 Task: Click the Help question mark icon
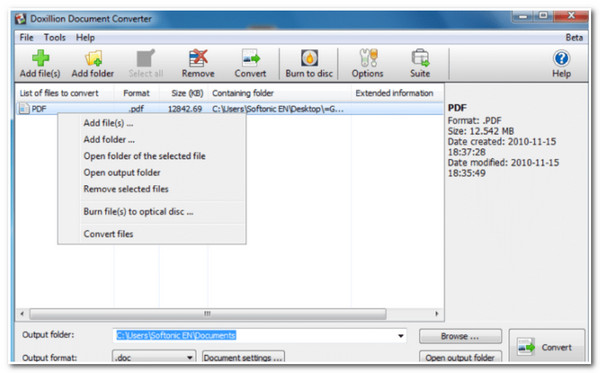[x=561, y=58]
